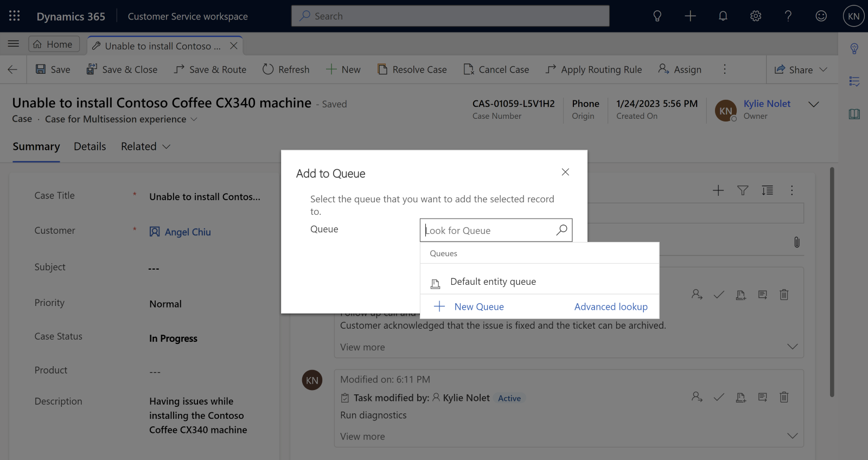Open the settings gear icon
The height and width of the screenshot is (460, 868).
(756, 16)
